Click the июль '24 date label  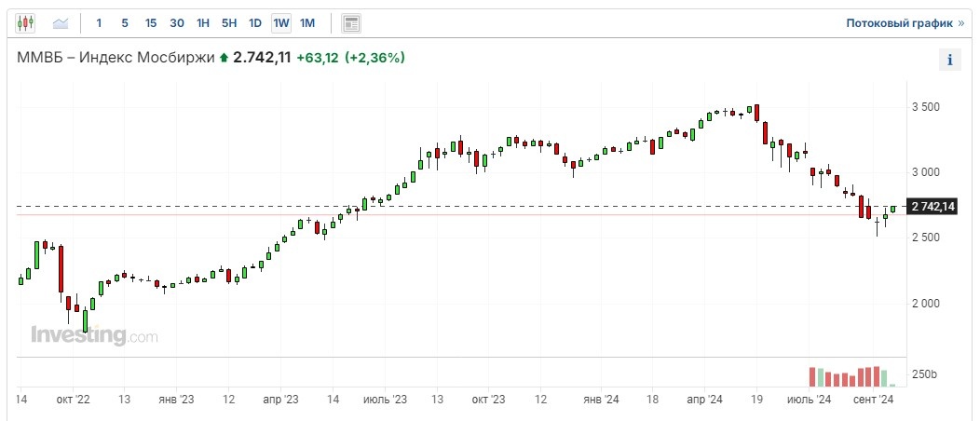point(809,398)
